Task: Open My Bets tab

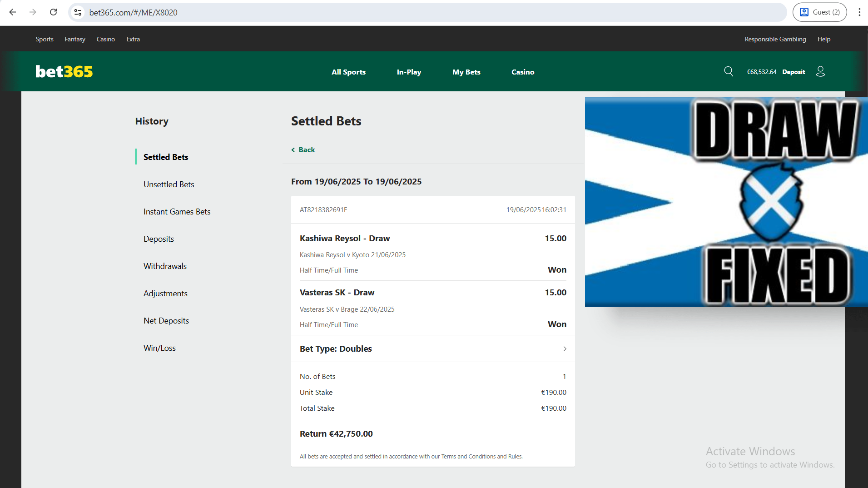Action: coord(466,72)
